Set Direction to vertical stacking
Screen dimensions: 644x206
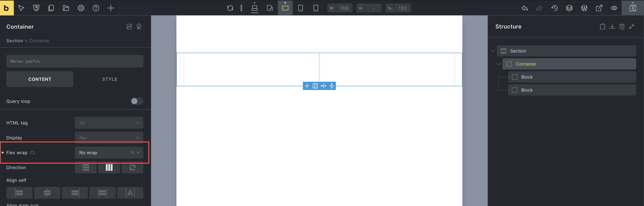click(x=86, y=167)
